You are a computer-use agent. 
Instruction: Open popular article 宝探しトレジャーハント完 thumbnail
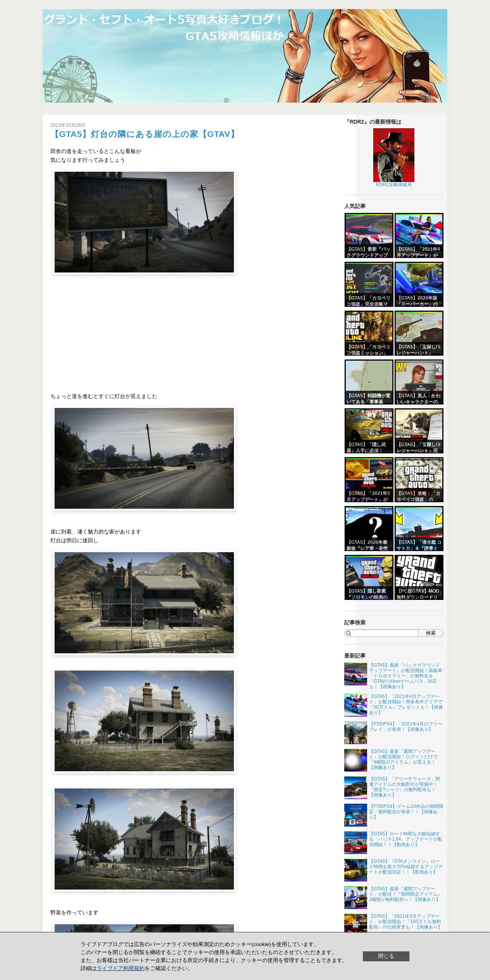click(x=419, y=431)
